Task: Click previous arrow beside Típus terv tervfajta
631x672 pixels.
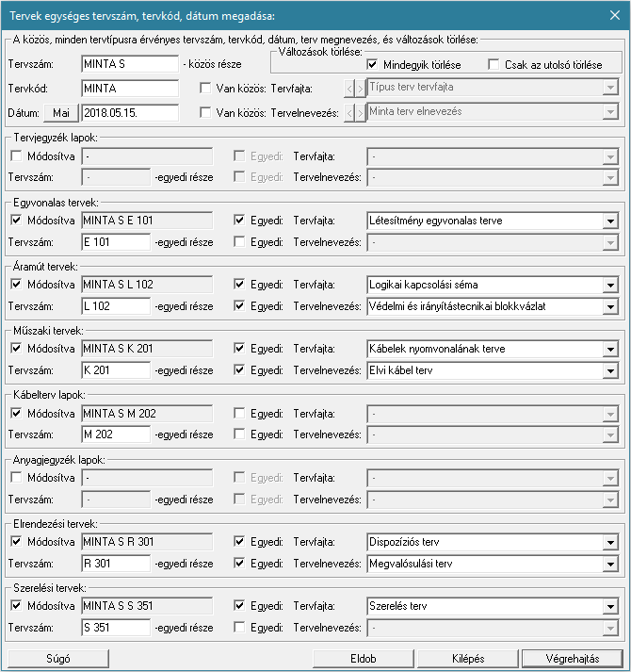Action: pyautogui.click(x=349, y=89)
